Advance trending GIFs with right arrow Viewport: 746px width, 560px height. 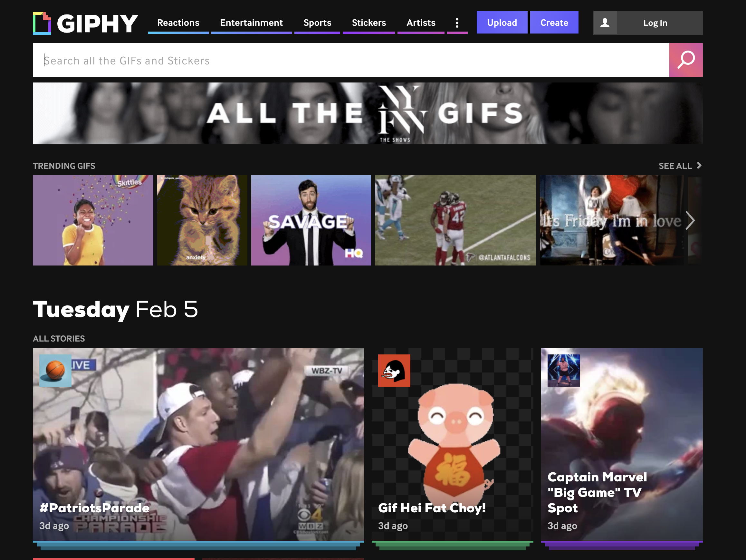690,221
